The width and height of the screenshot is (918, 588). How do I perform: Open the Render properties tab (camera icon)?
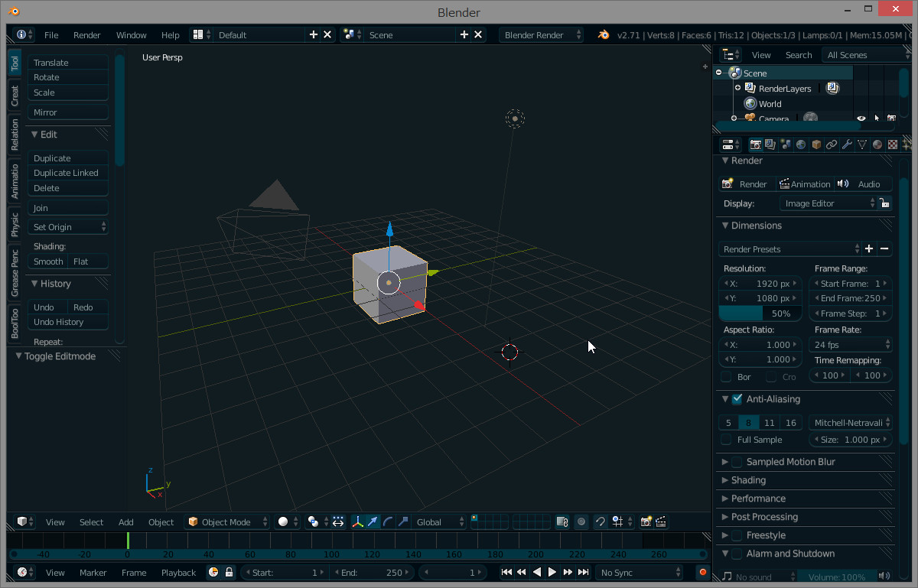[x=756, y=145]
